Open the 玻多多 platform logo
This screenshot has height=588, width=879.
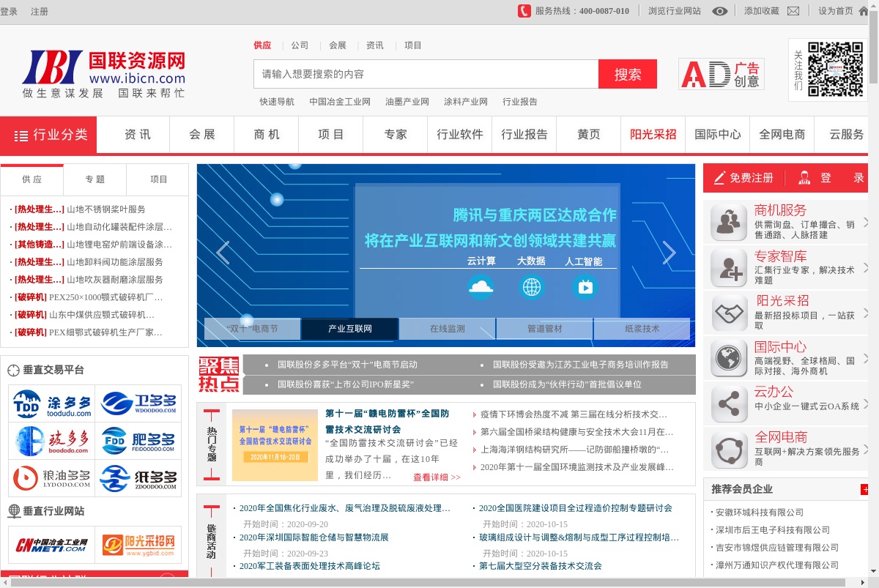[x=52, y=441]
